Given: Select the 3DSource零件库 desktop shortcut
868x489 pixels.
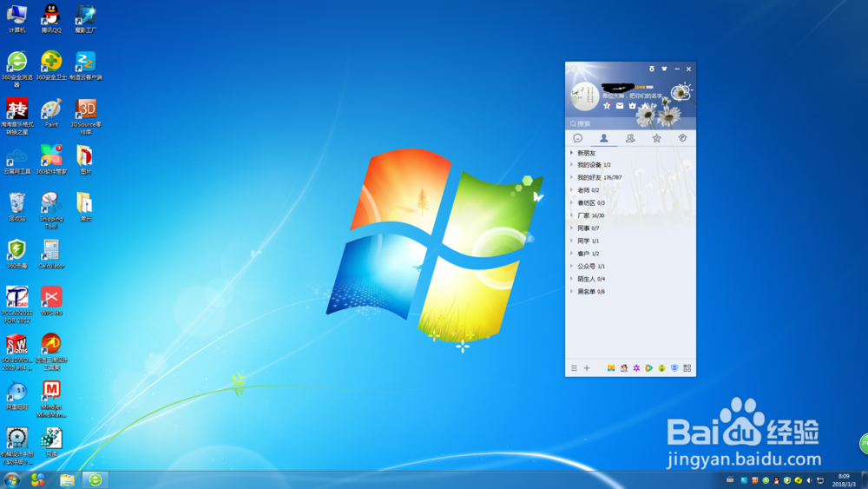Looking at the screenshot, I should [x=86, y=117].
